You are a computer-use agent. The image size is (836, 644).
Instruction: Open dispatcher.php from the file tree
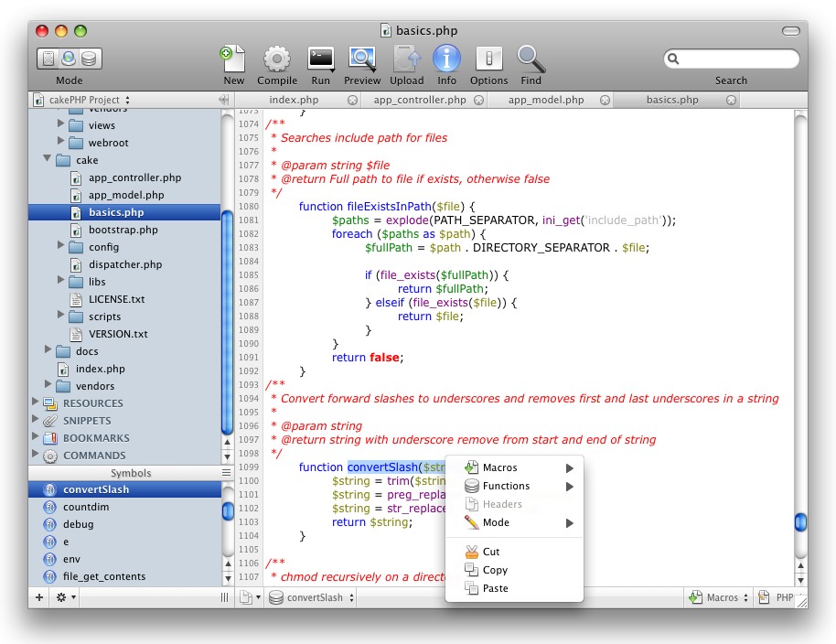coord(124,264)
